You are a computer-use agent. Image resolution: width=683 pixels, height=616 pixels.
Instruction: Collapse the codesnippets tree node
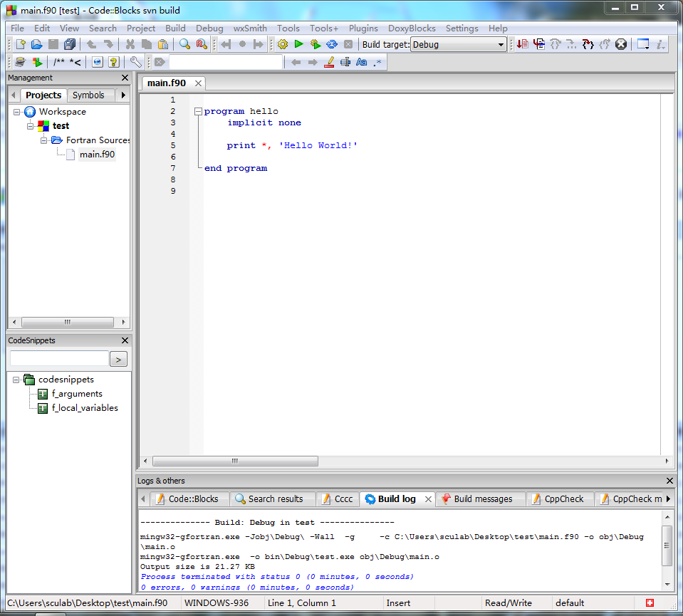[x=16, y=380]
